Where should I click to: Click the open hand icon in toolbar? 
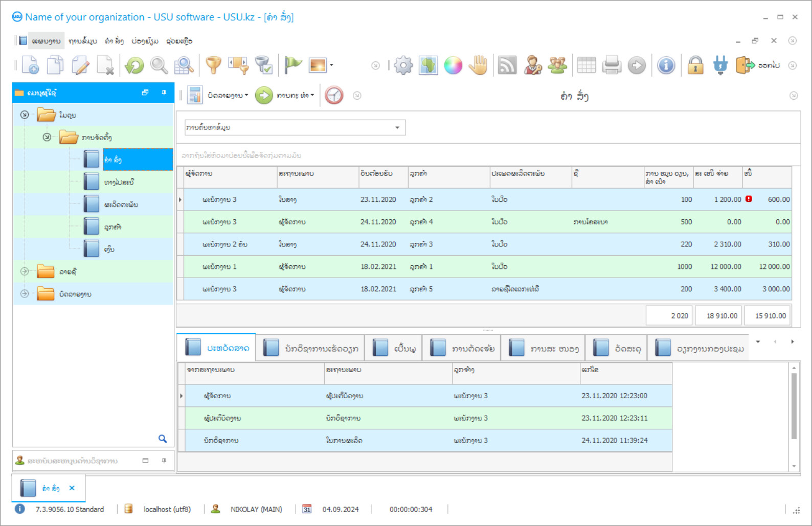click(479, 65)
